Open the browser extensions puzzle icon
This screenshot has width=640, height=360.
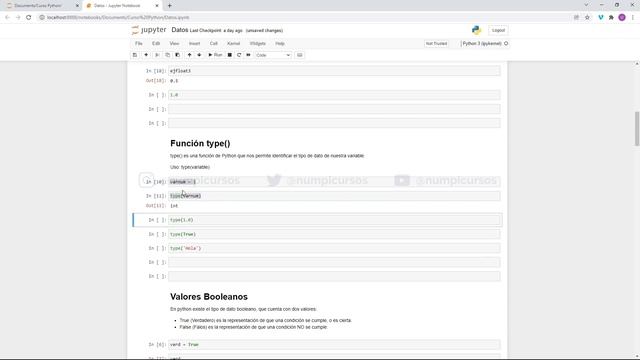click(x=611, y=18)
